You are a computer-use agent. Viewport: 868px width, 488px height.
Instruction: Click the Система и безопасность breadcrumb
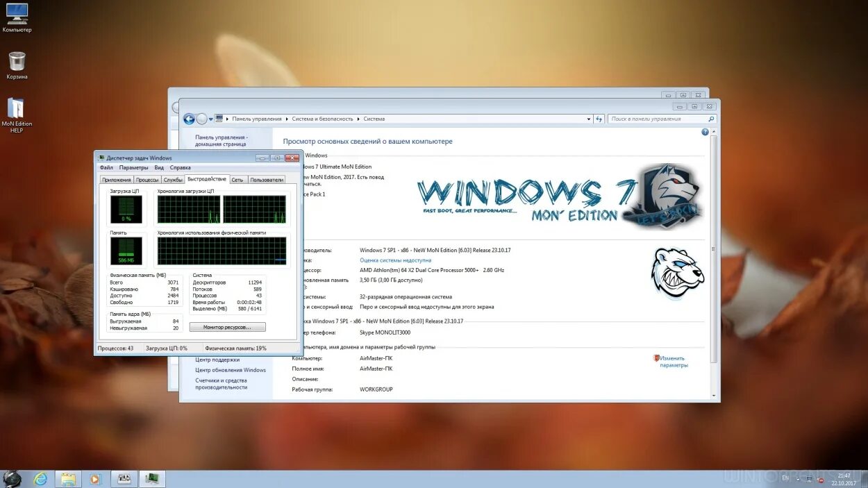pos(322,119)
